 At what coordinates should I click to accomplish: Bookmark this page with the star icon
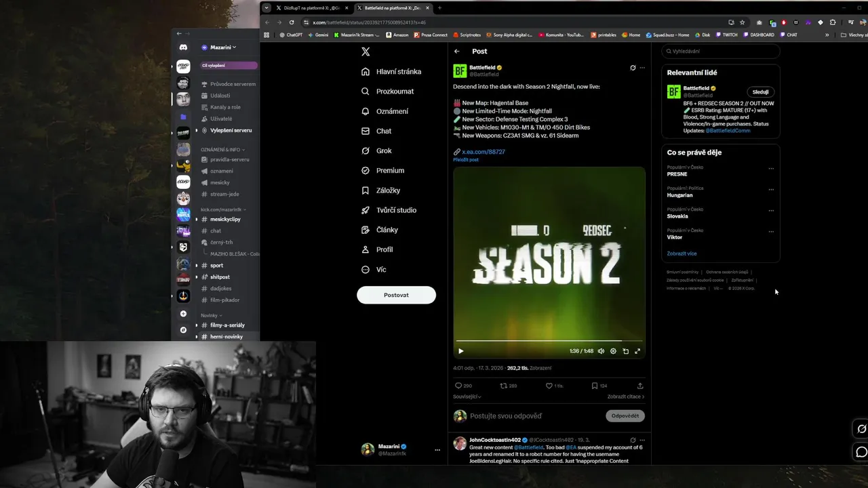click(743, 22)
